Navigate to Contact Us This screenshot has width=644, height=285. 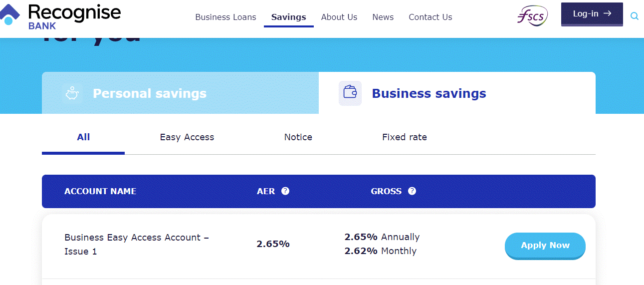click(x=430, y=17)
